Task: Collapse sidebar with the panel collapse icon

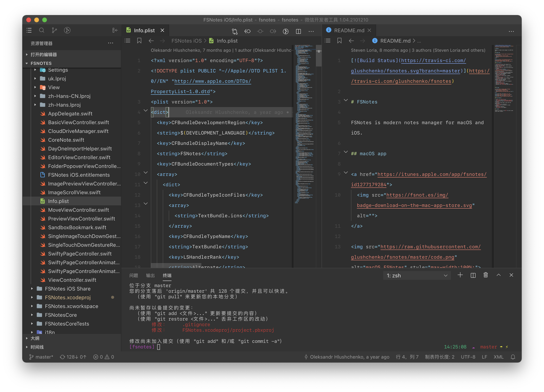Action: tap(115, 30)
